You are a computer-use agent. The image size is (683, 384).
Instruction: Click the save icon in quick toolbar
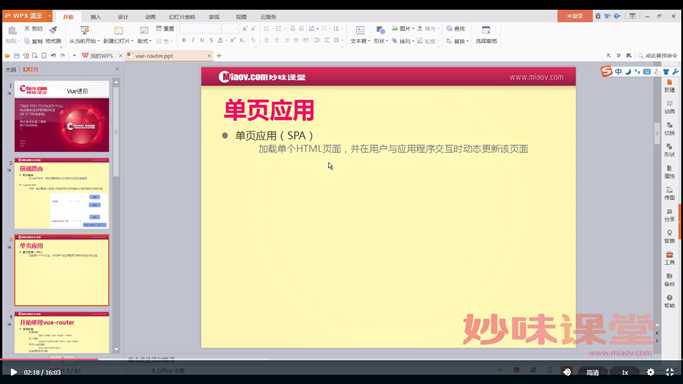click(x=17, y=56)
